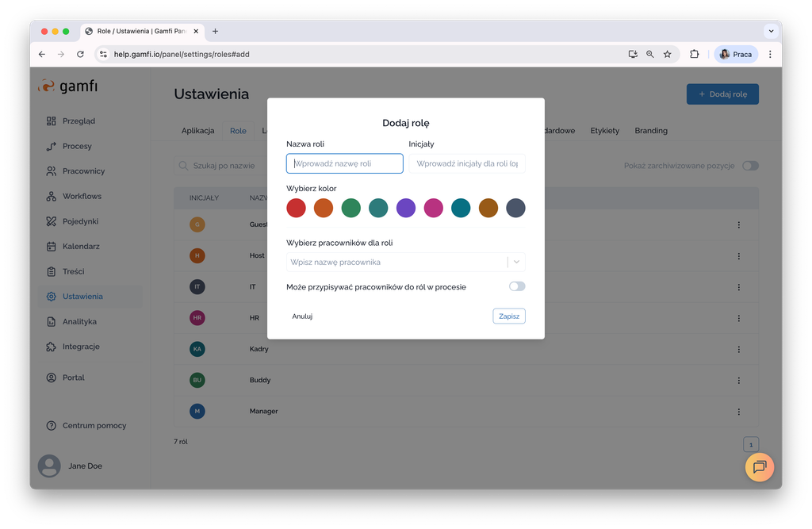This screenshot has width=812, height=529.
Task: Click the Centrum pomocy help icon
Action: coord(52,425)
